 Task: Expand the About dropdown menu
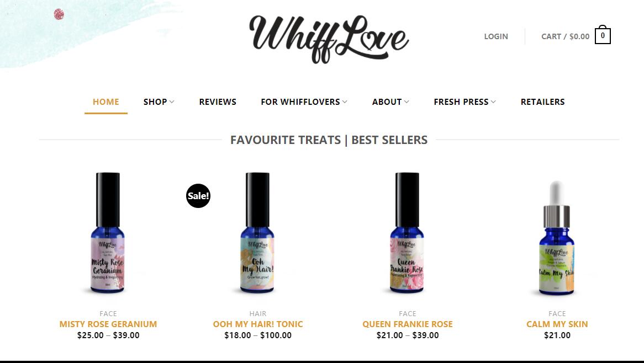click(x=390, y=102)
